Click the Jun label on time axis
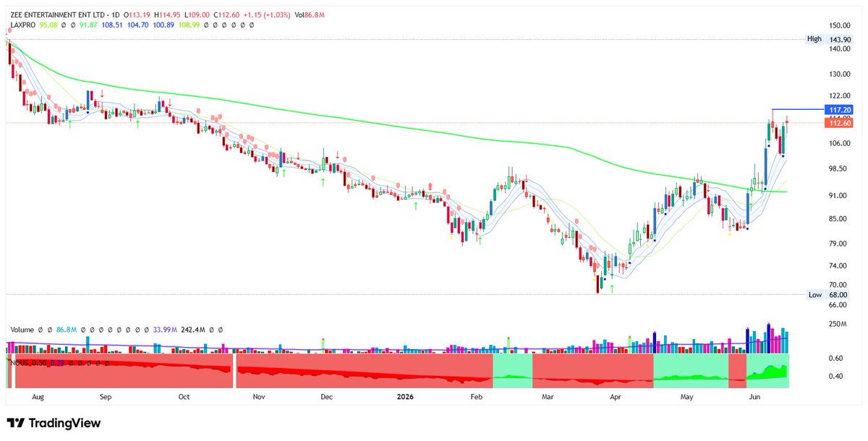868x441 pixels. 754,397
